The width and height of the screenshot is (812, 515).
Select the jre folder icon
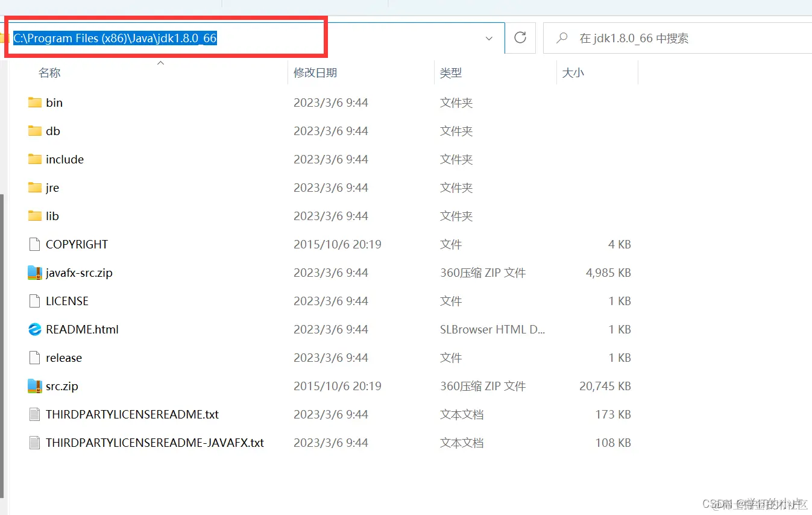[35, 188]
